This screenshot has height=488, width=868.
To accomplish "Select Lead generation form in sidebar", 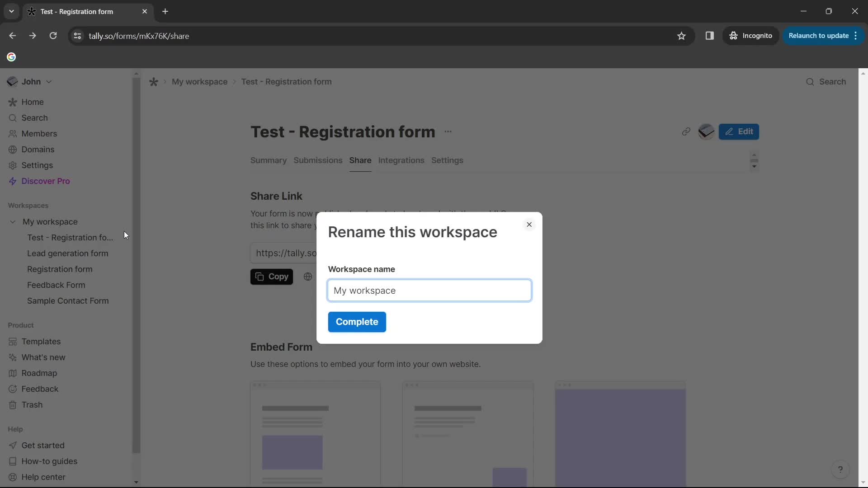I will tap(67, 253).
